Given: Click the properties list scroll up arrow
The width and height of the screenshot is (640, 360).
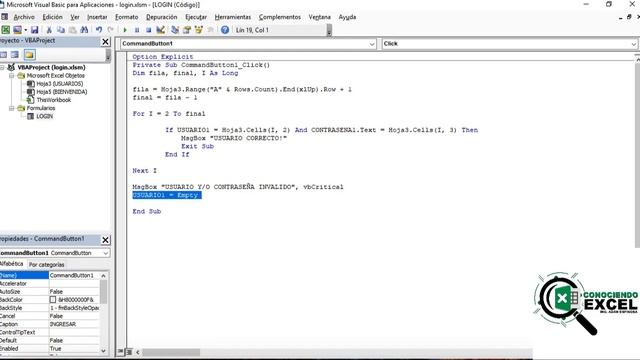Looking at the screenshot, I should pyautogui.click(x=104, y=276).
